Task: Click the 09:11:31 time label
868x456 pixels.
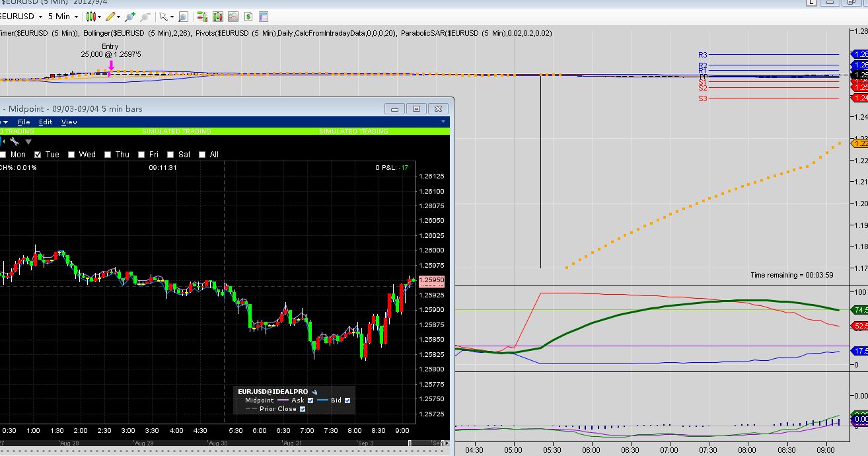Action: [x=163, y=167]
